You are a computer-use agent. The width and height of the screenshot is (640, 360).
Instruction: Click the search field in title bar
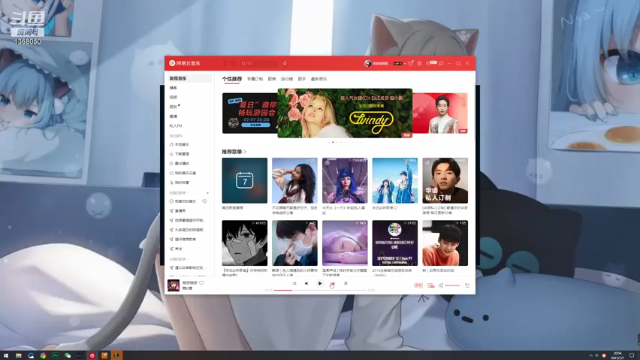coord(259,63)
